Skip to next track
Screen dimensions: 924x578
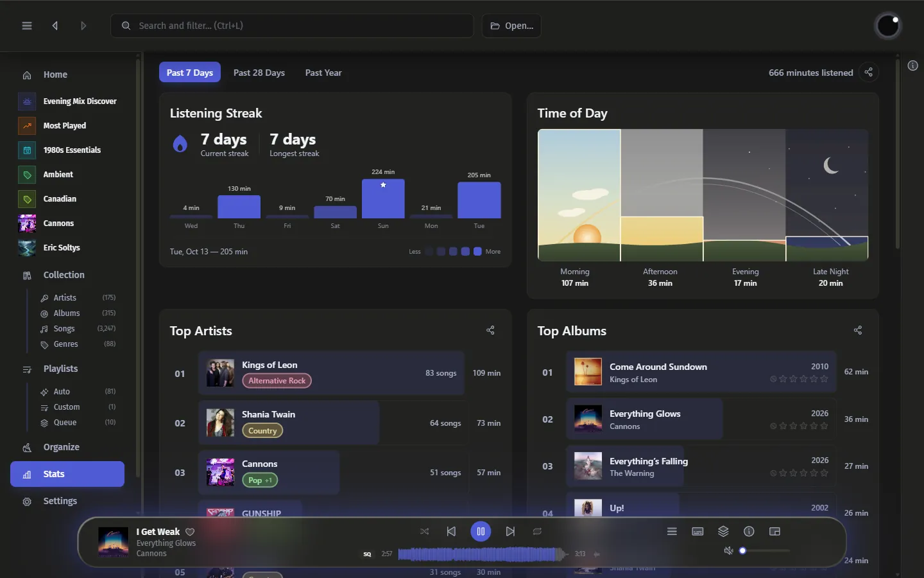[510, 531]
